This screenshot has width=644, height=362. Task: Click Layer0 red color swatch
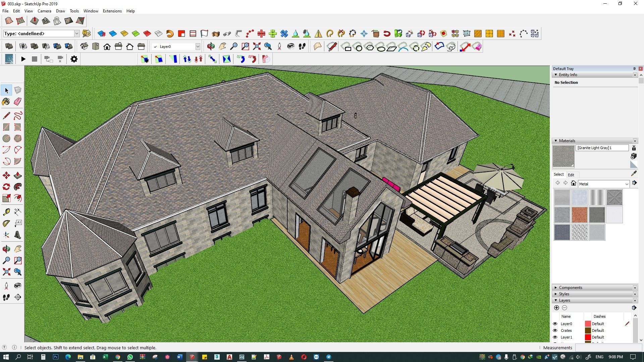588,324
